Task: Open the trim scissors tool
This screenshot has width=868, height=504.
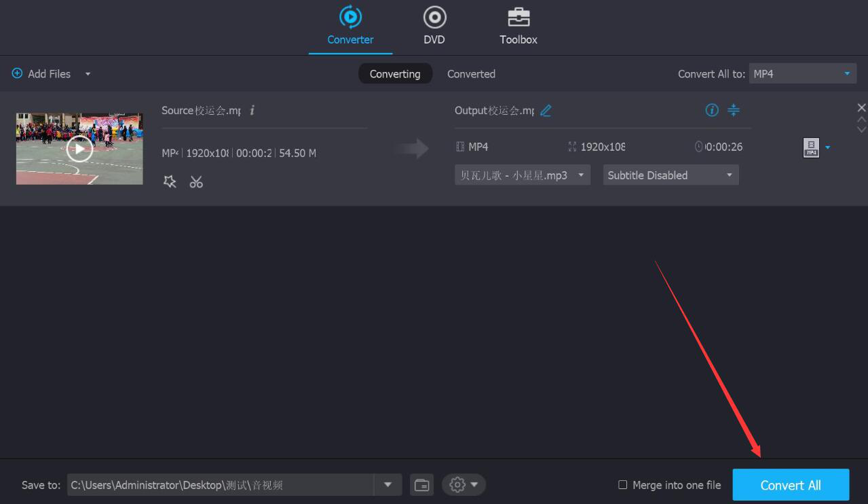Action: coord(196,181)
